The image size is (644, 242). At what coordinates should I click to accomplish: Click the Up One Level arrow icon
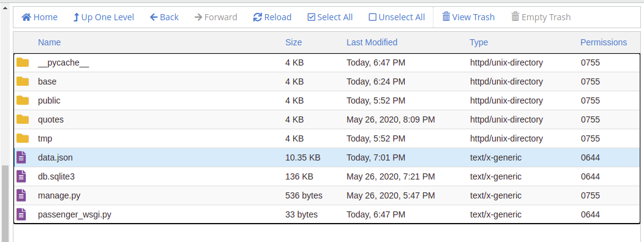(x=76, y=17)
